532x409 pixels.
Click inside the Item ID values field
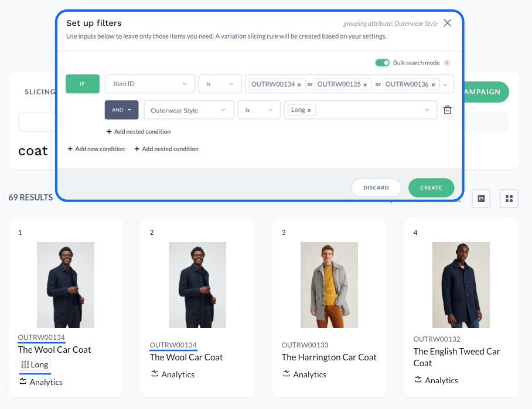349,84
